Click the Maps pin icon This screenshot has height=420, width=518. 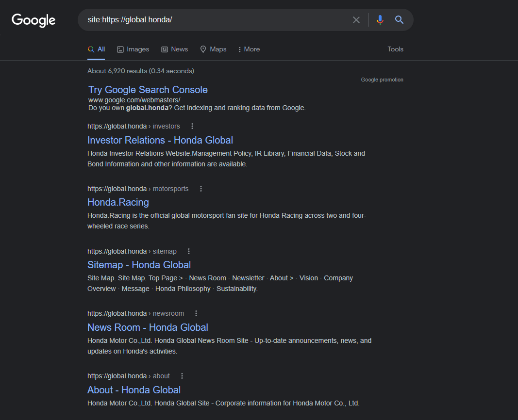click(x=202, y=49)
